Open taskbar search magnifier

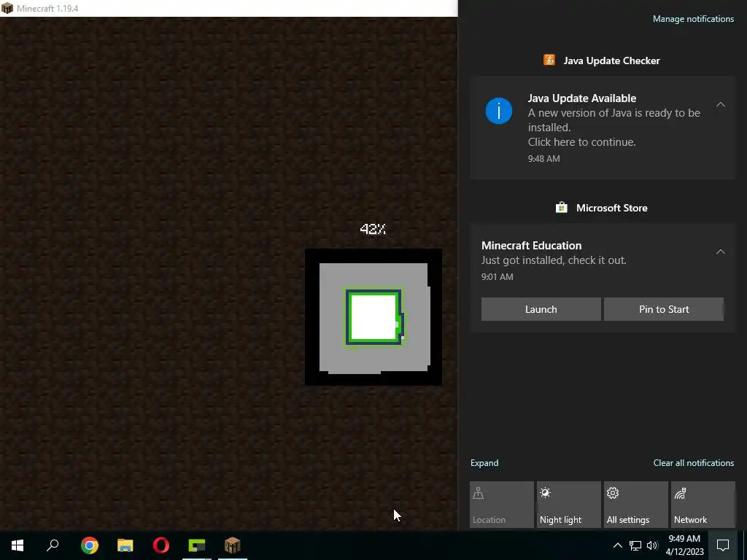53,545
